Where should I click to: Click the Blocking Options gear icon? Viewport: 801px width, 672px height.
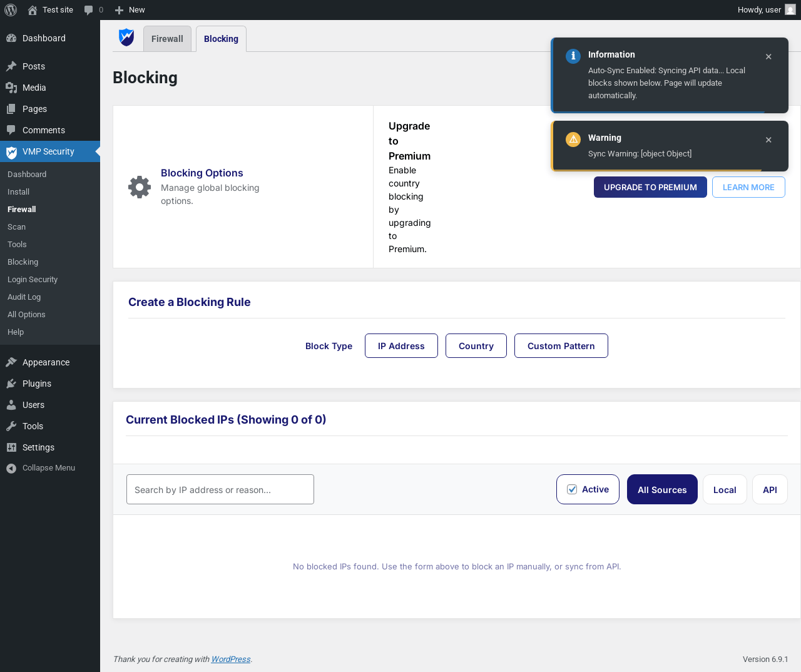pos(140,187)
